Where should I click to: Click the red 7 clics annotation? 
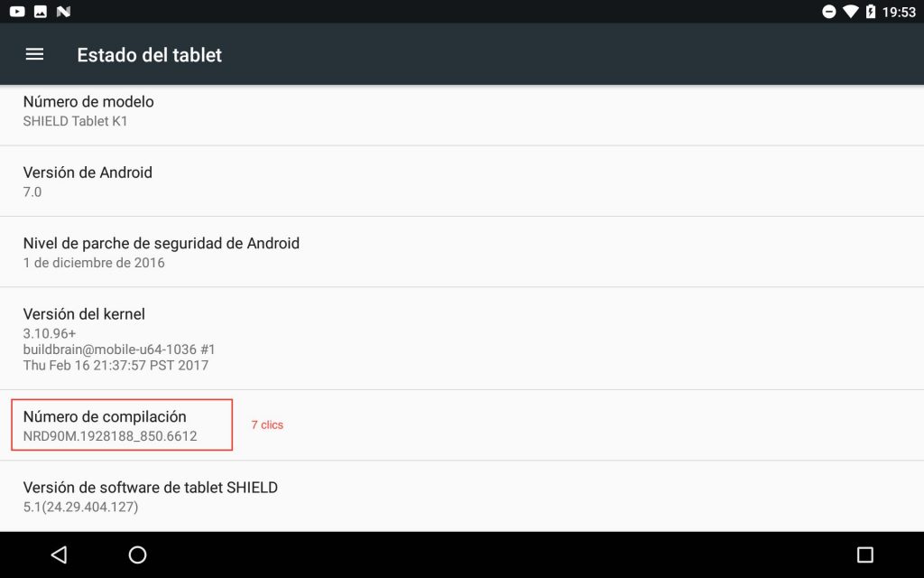coord(267,424)
